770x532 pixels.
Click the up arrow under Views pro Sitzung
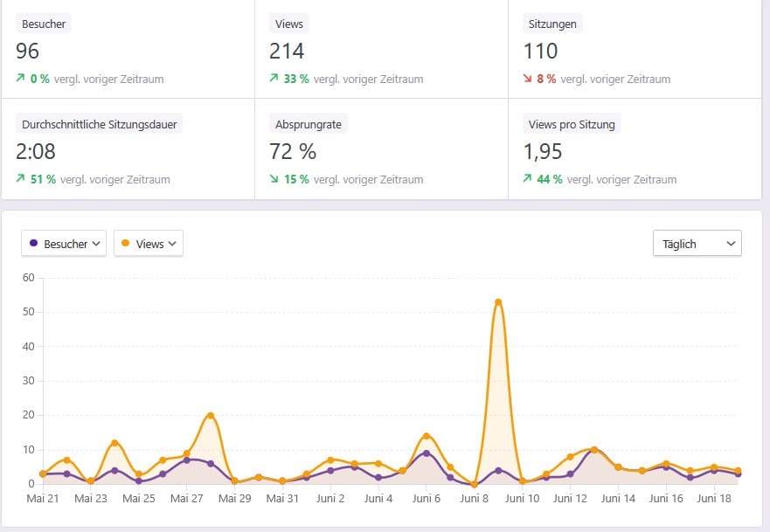(527, 179)
